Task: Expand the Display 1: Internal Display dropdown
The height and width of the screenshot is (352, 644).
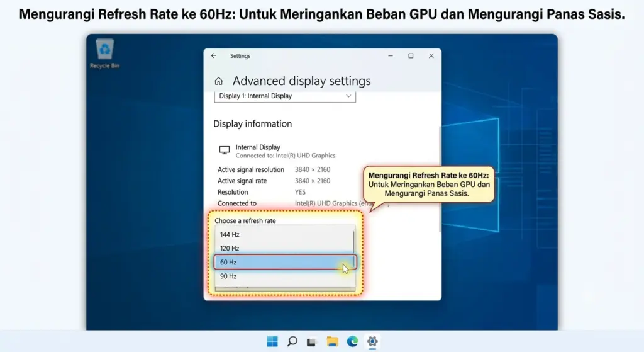Action: click(x=285, y=96)
